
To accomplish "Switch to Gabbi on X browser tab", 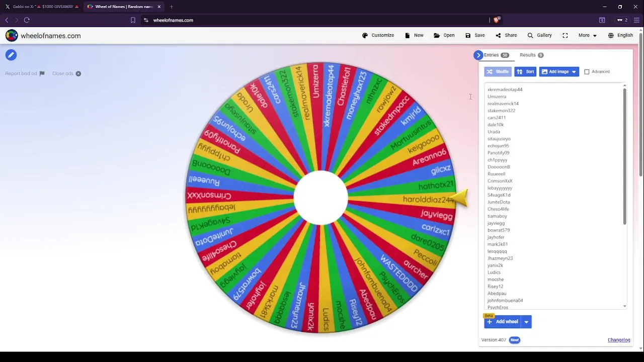I will click(x=42, y=7).
